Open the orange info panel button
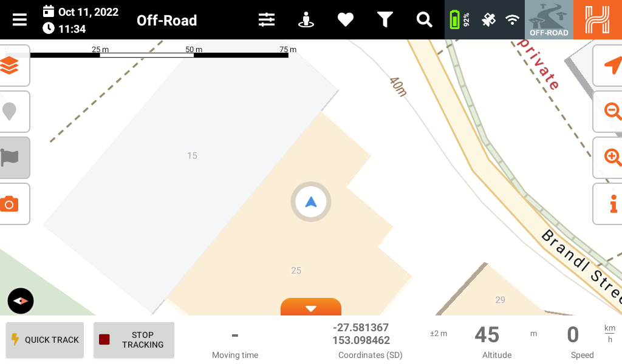This screenshot has width=622, height=364. point(607,204)
